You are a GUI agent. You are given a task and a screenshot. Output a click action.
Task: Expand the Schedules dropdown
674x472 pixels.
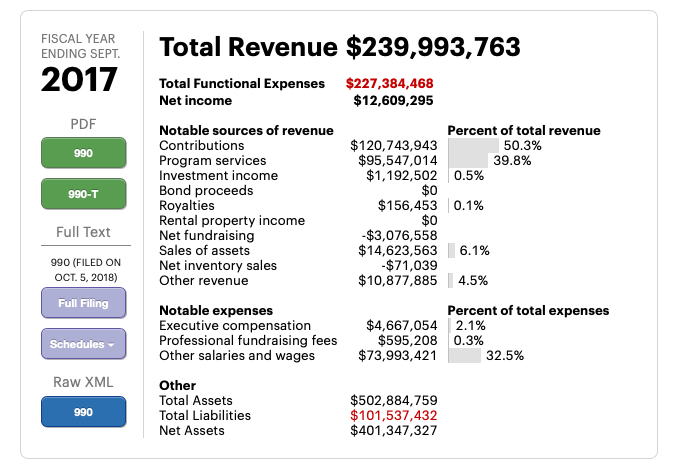tap(83, 344)
